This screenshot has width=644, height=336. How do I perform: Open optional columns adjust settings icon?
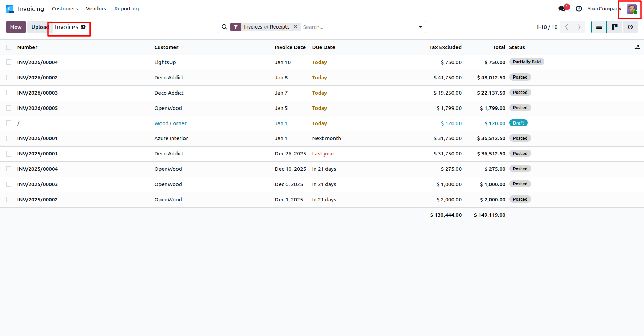pos(637,47)
